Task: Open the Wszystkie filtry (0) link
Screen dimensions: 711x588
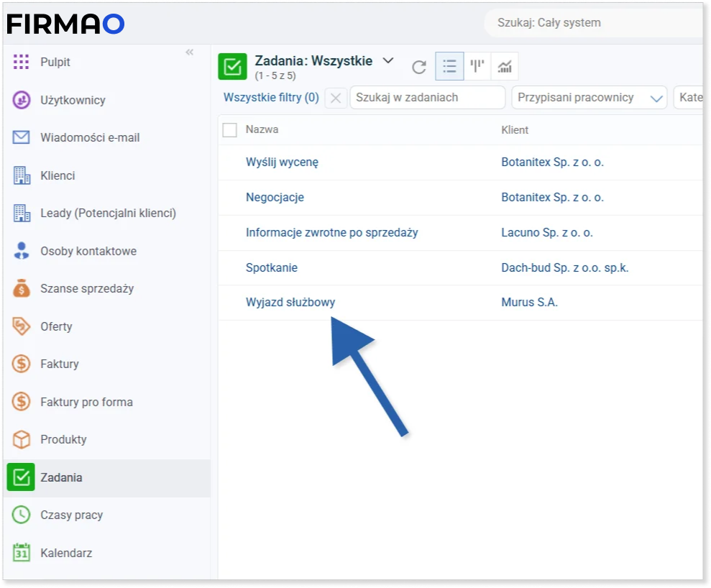Action: pos(271,98)
